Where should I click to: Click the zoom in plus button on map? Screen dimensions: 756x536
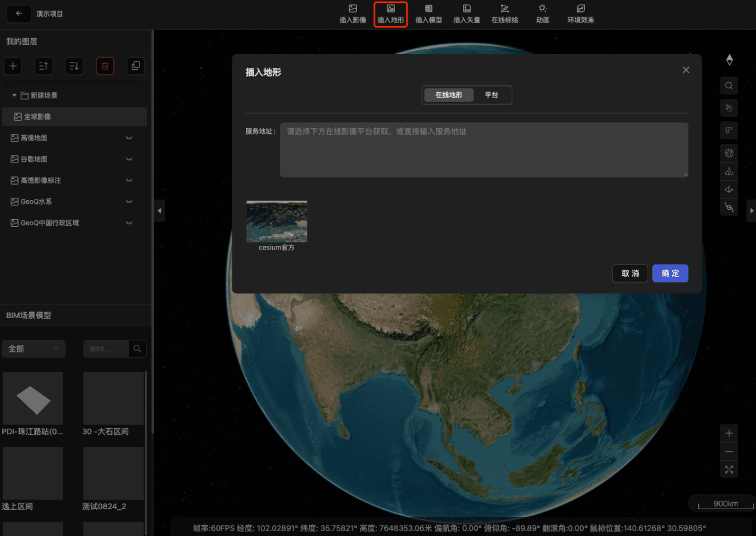click(x=729, y=434)
